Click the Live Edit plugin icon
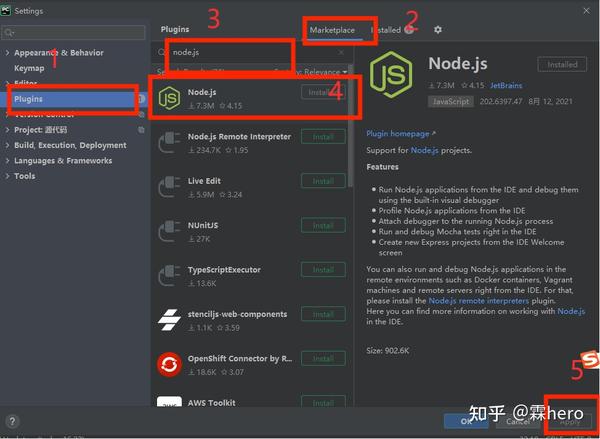The image size is (600, 439). (x=169, y=187)
